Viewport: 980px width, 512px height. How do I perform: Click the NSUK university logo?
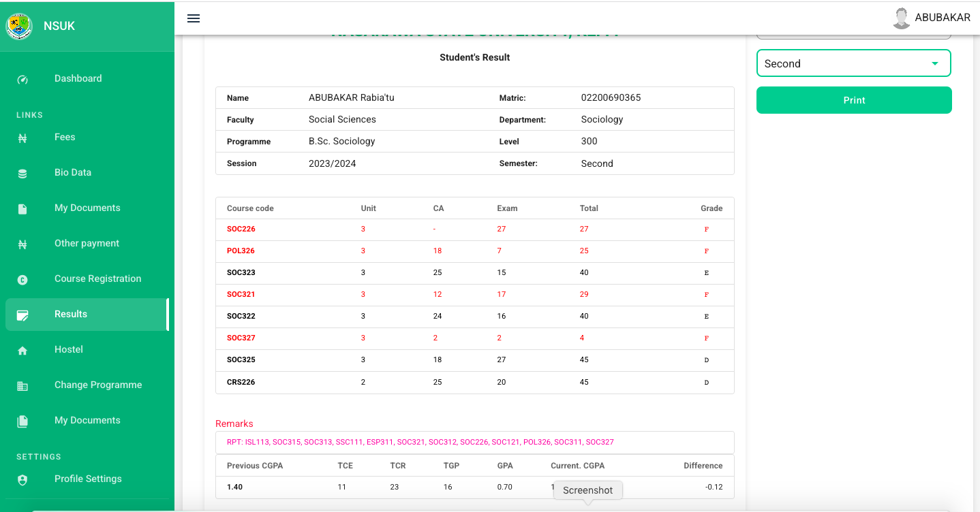tap(19, 26)
